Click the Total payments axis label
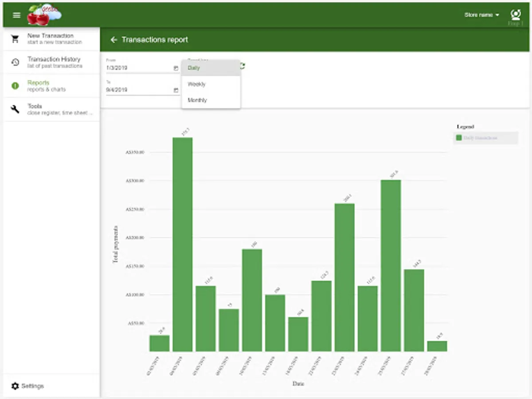 (x=116, y=244)
